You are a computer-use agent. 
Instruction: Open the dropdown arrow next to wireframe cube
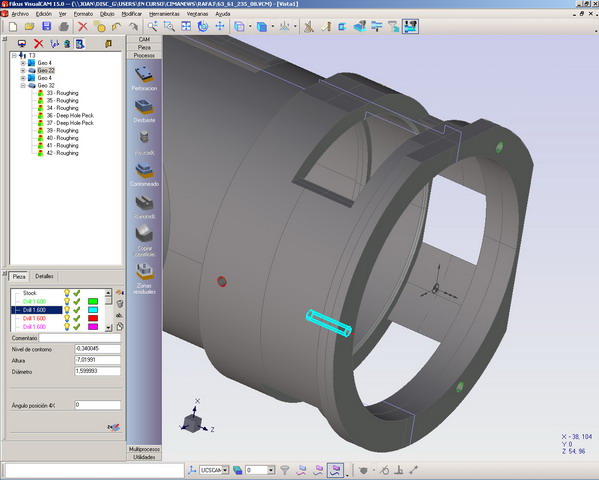point(250,26)
